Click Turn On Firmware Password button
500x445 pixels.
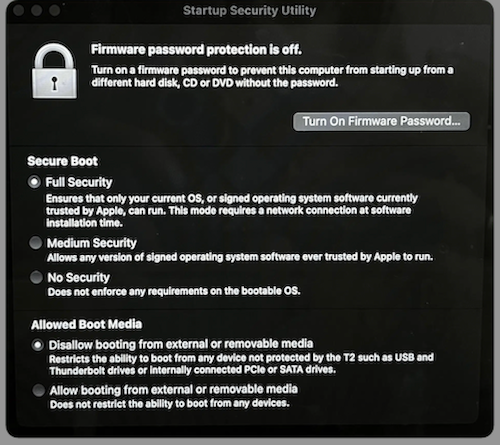click(381, 121)
